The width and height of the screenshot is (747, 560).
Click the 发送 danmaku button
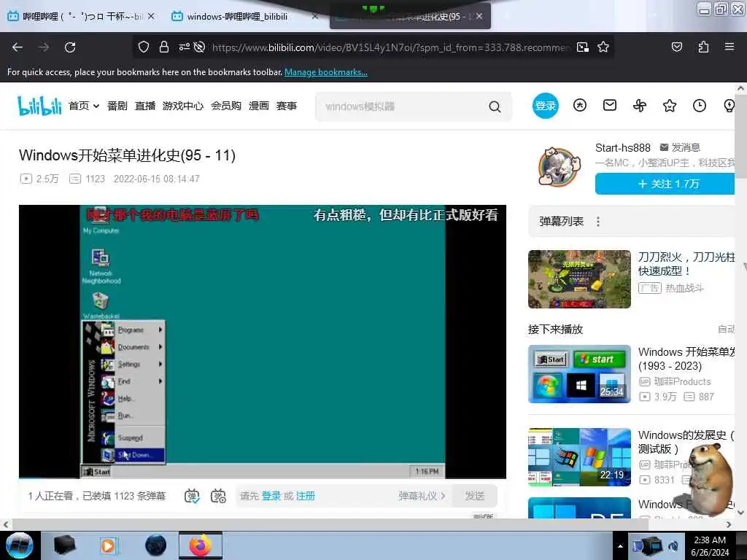[474, 496]
